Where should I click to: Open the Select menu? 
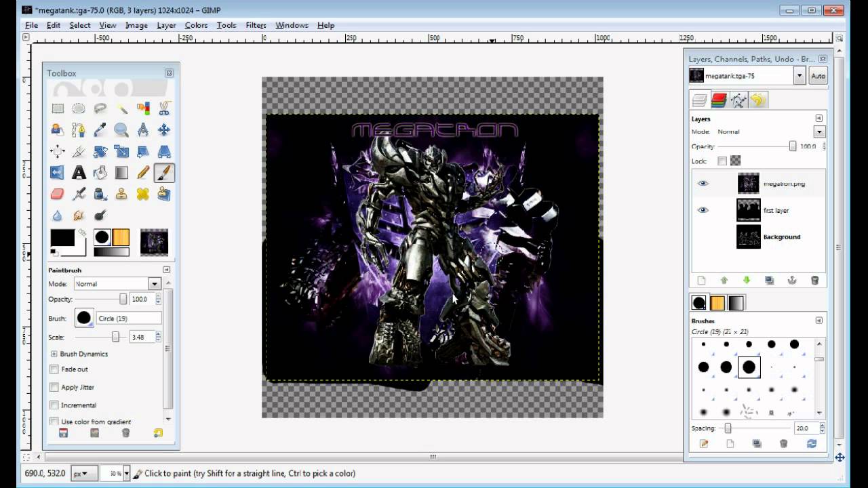tap(79, 25)
